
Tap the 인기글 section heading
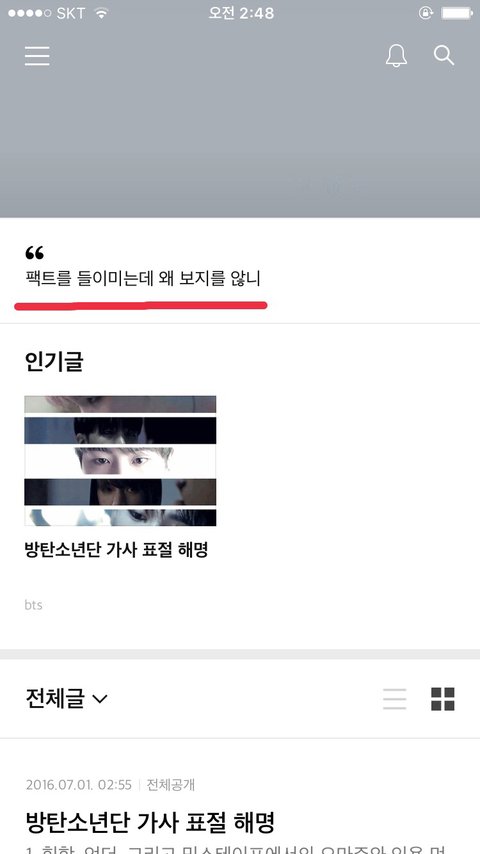54,362
